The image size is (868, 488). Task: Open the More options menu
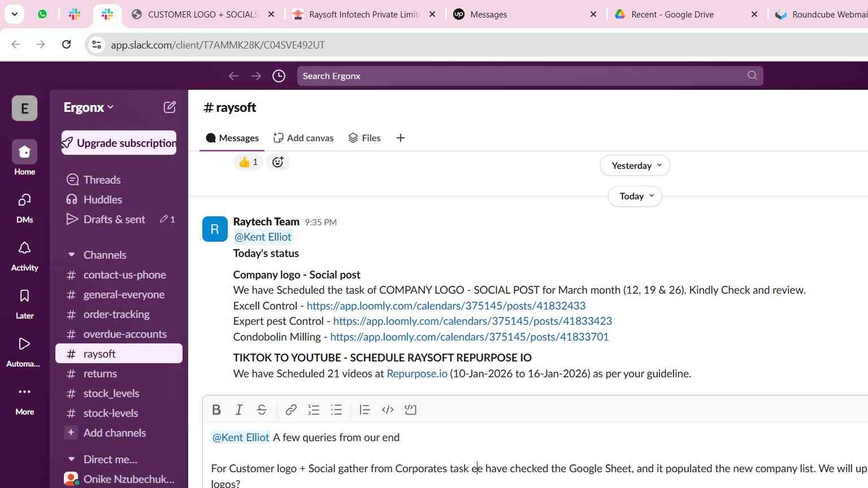point(24,399)
